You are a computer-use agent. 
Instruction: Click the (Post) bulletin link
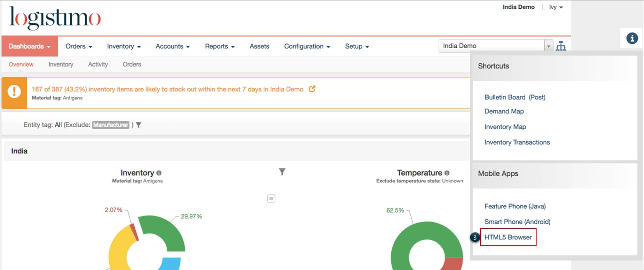(x=537, y=97)
